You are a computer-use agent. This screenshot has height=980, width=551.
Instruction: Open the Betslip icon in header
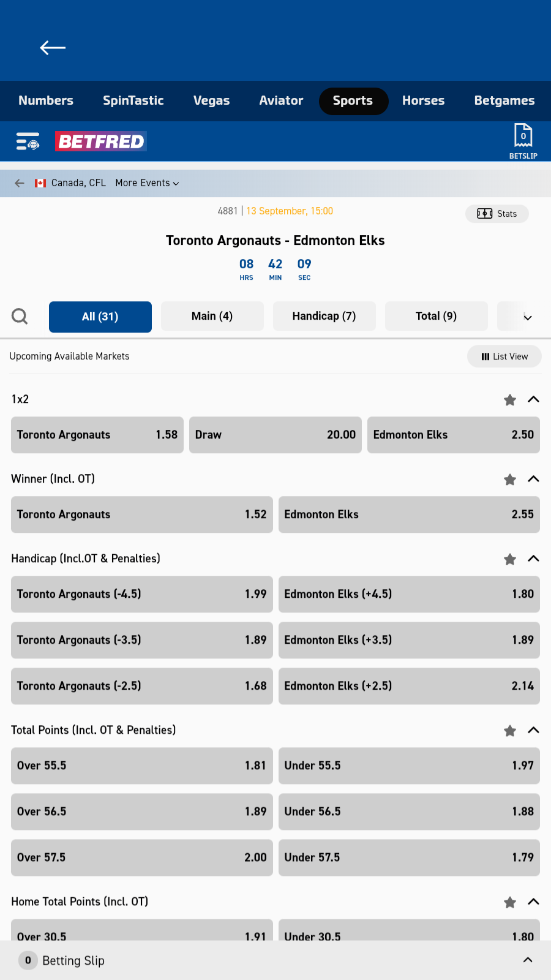tap(523, 141)
